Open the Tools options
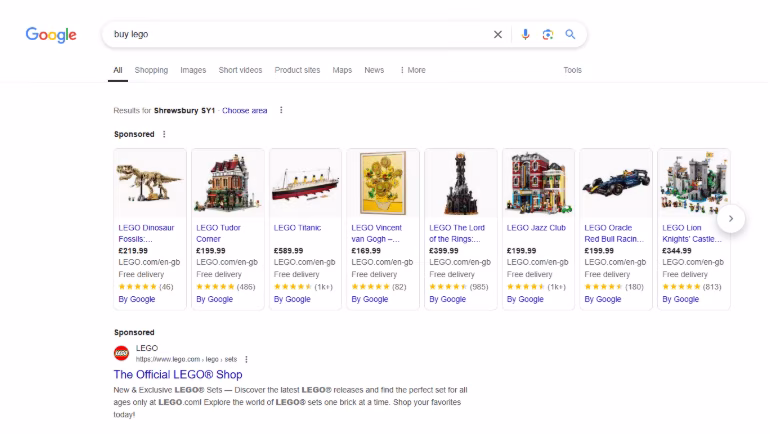The height and width of the screenshot is (434, 770). point(573,70)
